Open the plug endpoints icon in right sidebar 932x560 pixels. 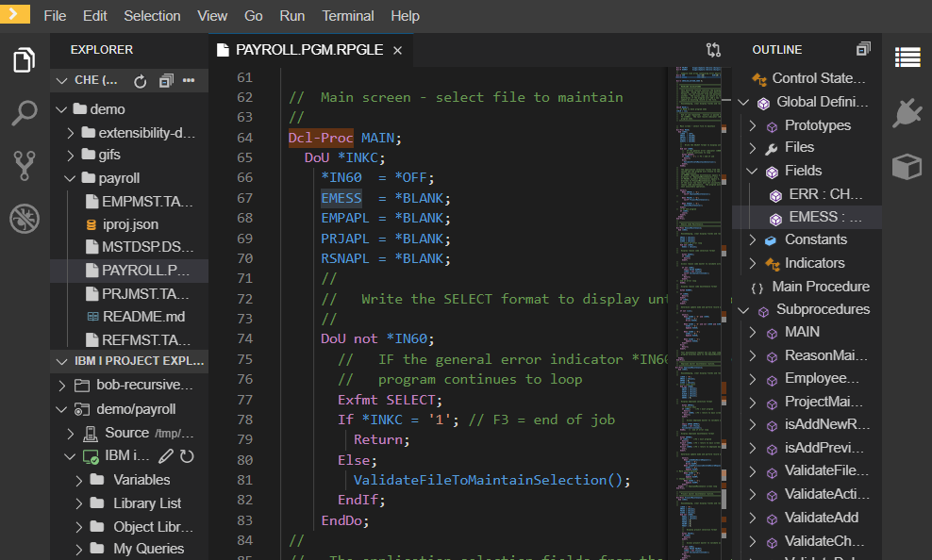[x=907, y=112]
